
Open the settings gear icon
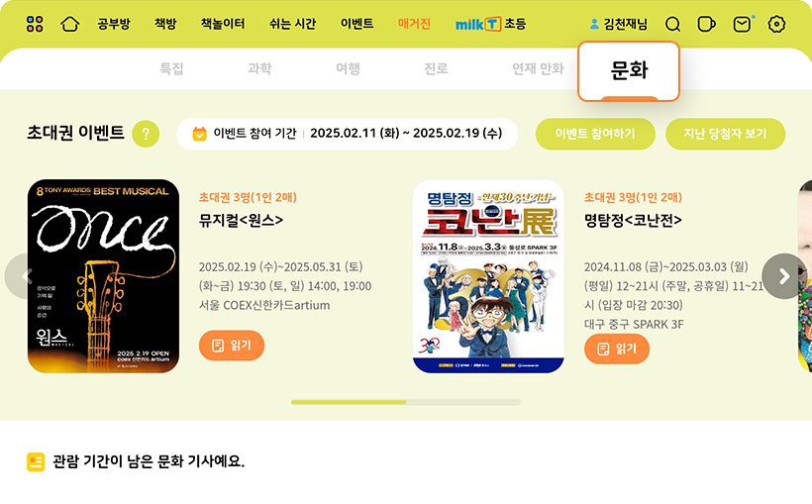[776, 24]
